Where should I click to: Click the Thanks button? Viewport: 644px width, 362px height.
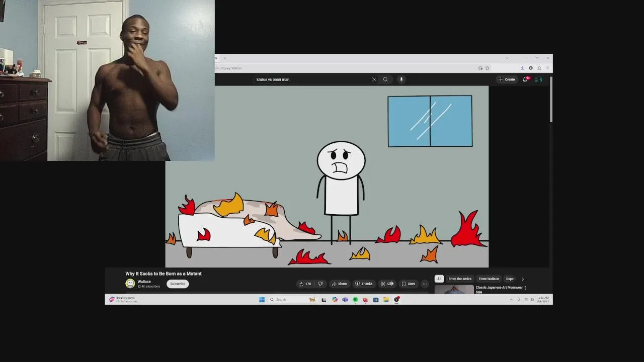364,284
